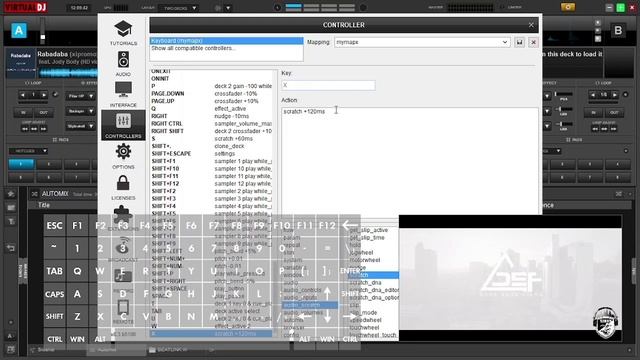Click the deck A badge
The height and width of the screenshot is (360, 640).
19,31
